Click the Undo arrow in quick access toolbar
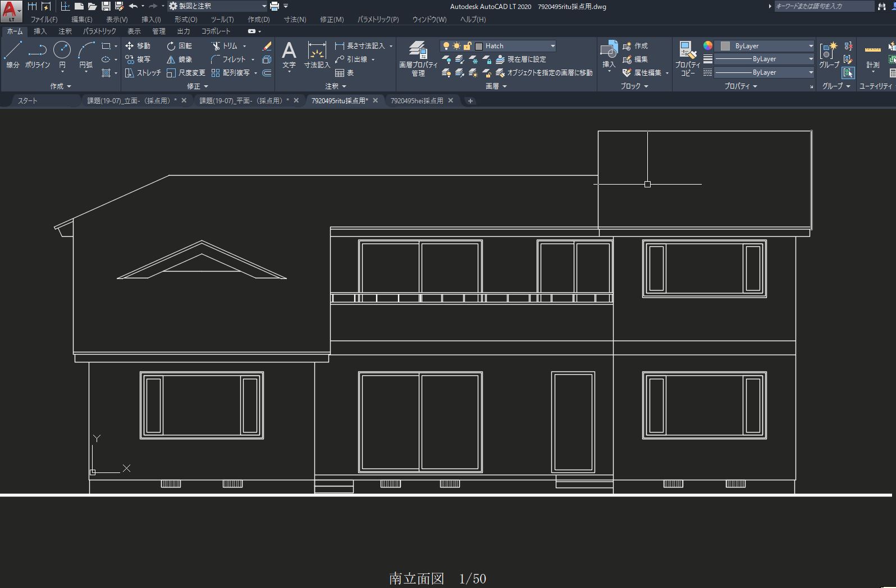 tap(132, 6)
